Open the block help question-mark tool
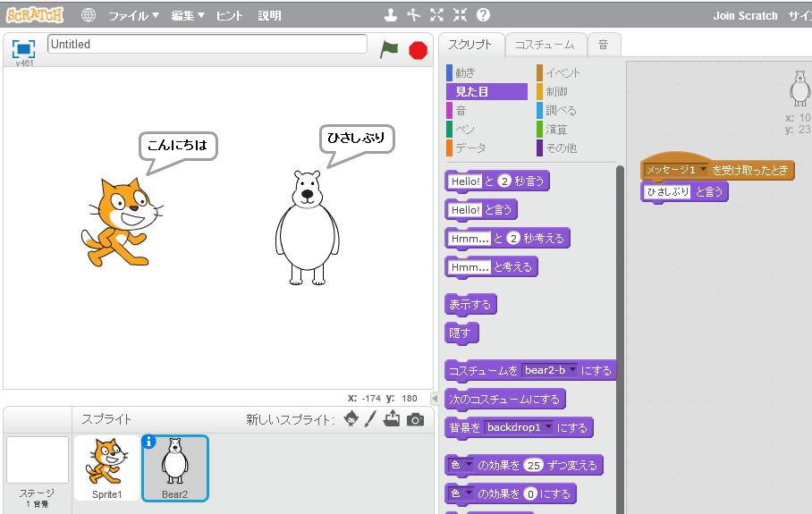 tap(483, 15)
